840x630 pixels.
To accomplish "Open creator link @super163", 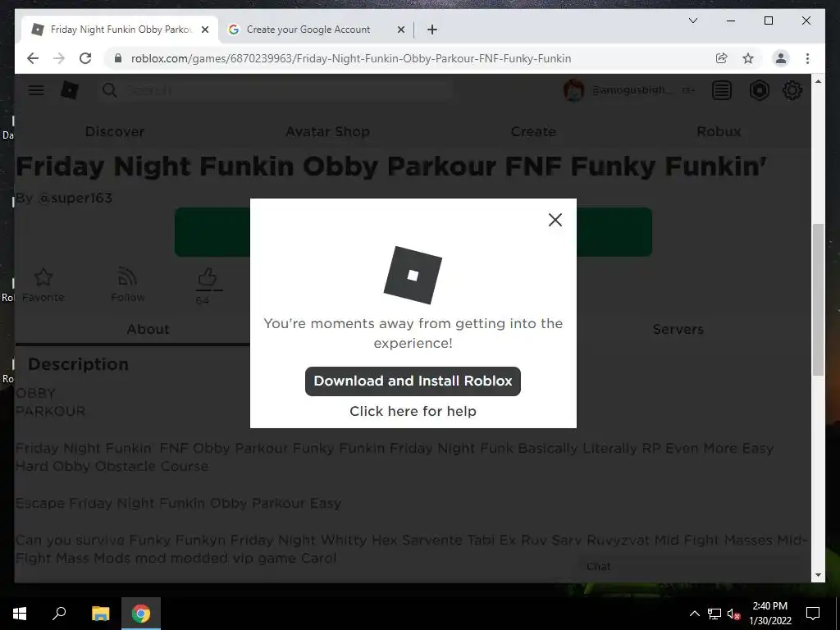I will pos(75,199).
